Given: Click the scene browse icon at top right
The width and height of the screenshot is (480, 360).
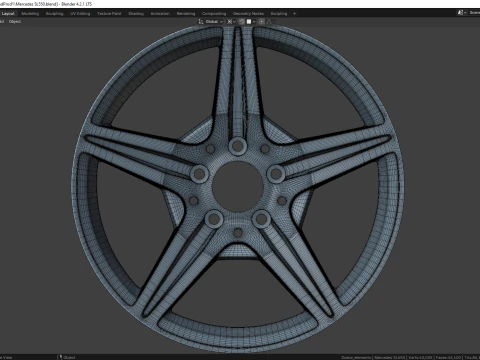Looking at the screenshot, I should [462, 13].
